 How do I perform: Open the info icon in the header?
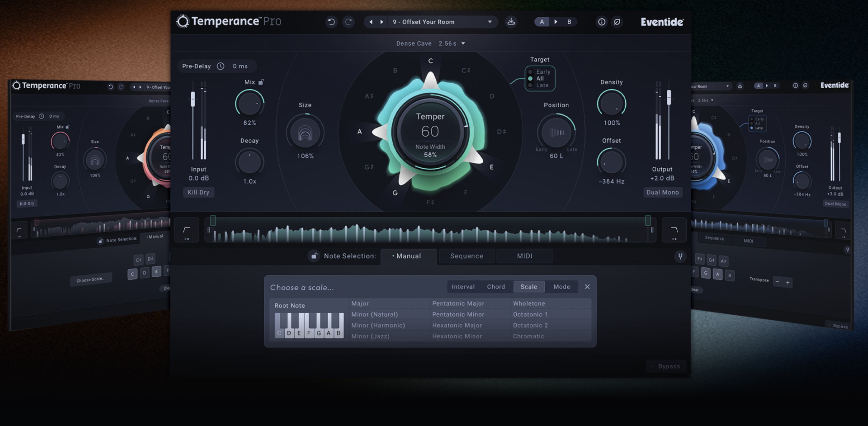click(601, 22)
